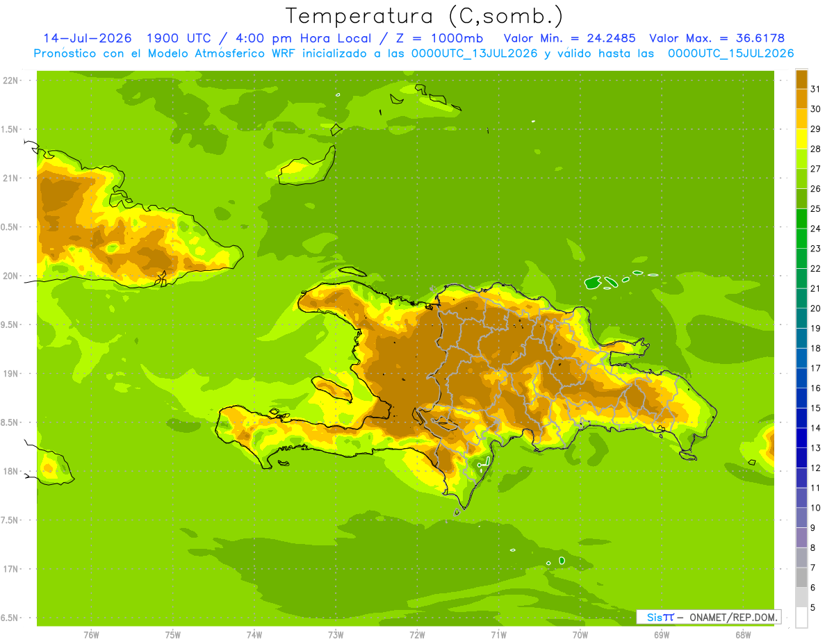Select the "Z = 1000mb" level text
The image size is (834, 644).
point(439,38)
